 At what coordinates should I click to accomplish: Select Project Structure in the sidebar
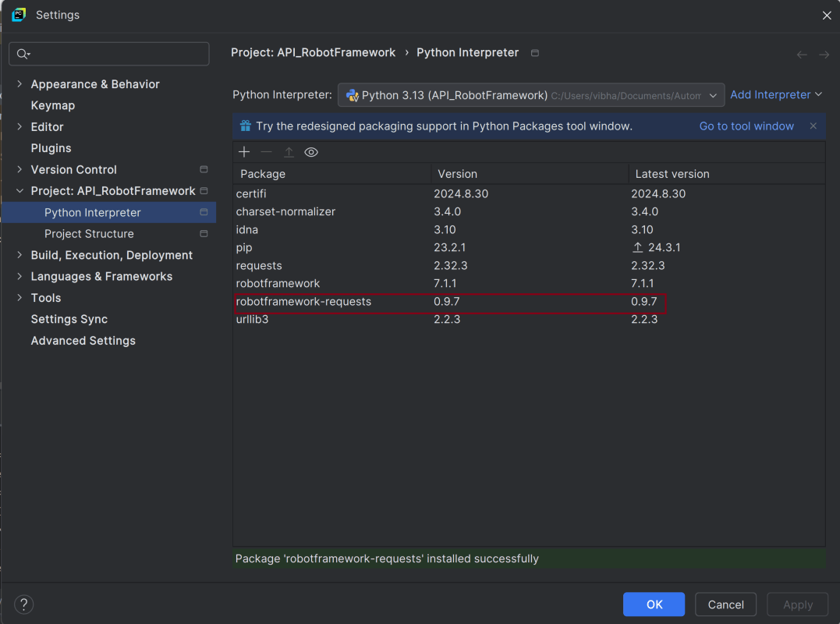(x=89, y=234)
